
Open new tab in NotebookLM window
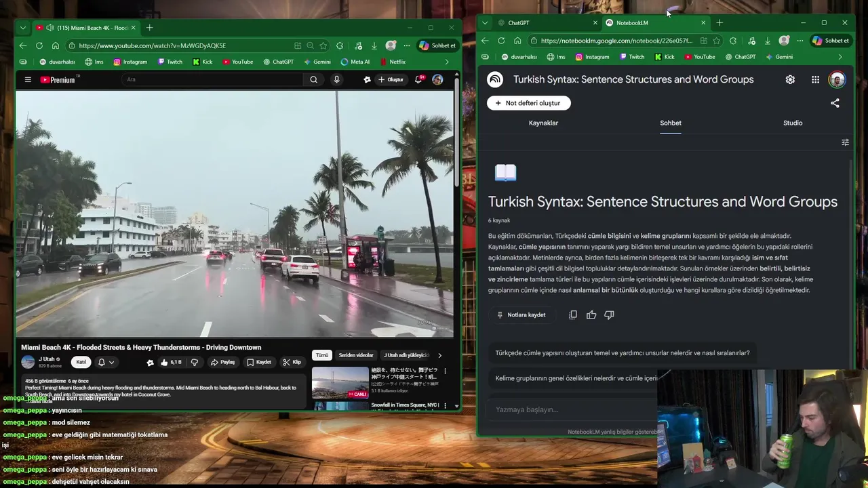pyautogui.click(x=719, y=22)
